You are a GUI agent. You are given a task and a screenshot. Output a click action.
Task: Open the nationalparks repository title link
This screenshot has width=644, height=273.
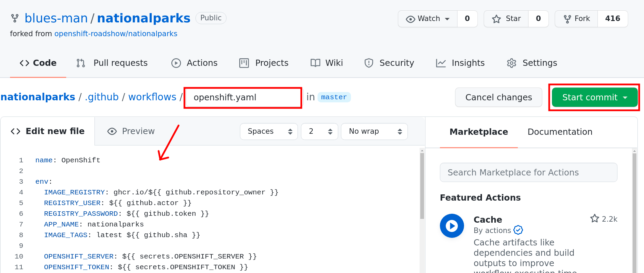[143, 18]
